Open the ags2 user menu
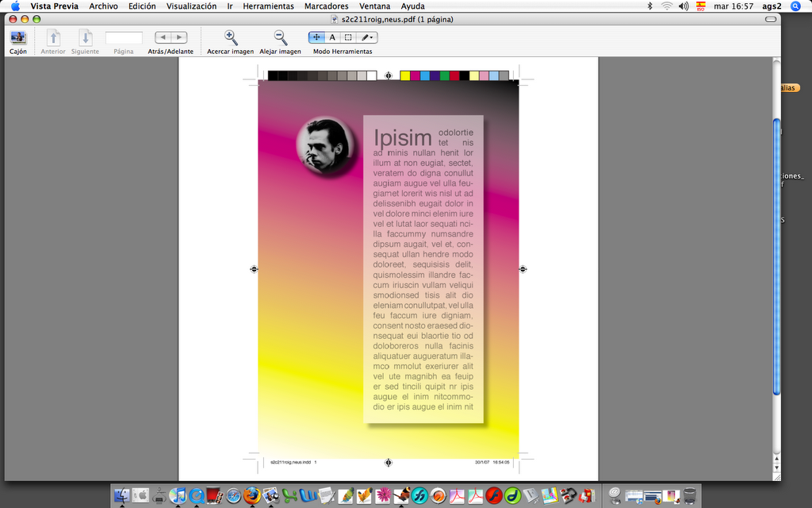 (x=772, y=6)
